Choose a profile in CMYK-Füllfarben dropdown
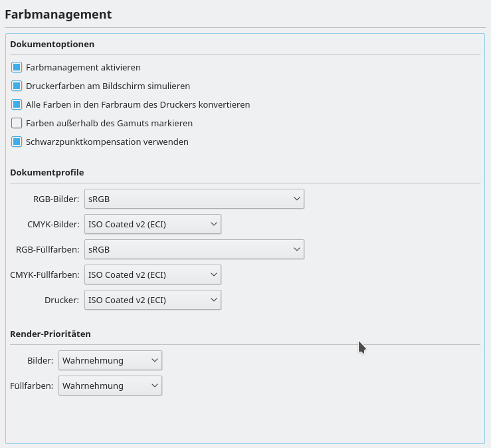The width and height of the screenshot is (491, 448). click(152, 275)
